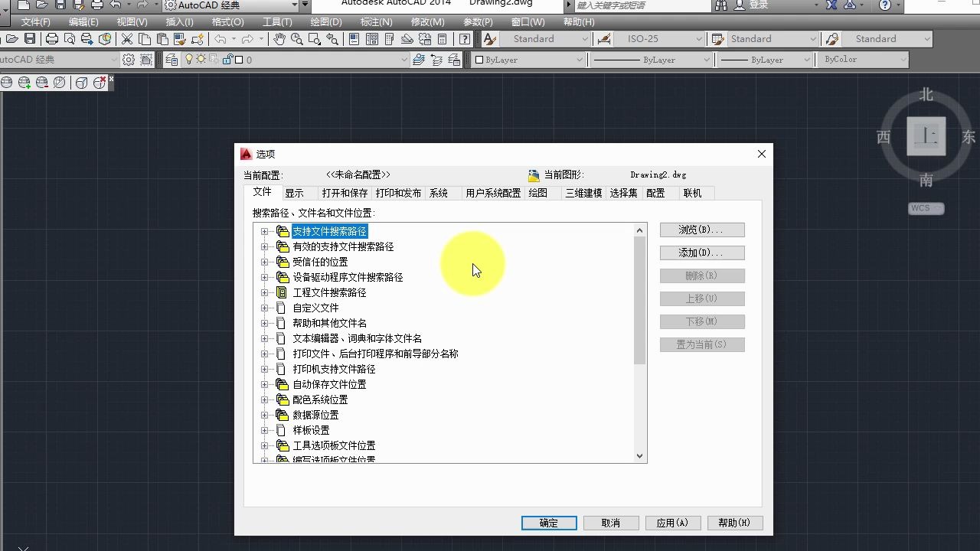Switch to the 显示 tab

(x=294, y=194)
